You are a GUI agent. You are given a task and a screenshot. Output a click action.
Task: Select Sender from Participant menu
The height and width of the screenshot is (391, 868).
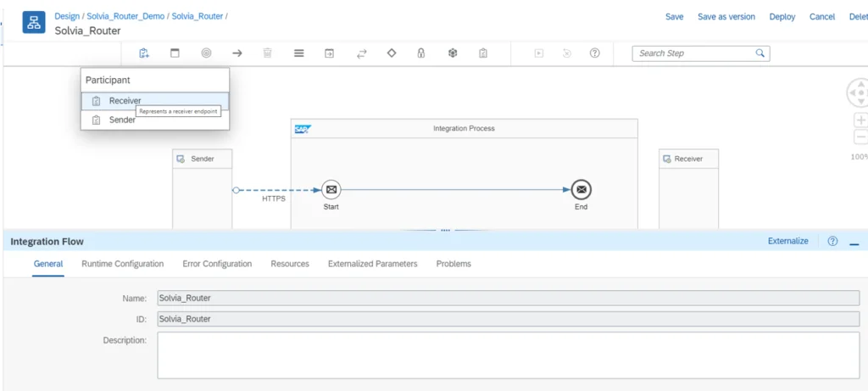pyautogui.click(x=122, y=120)
